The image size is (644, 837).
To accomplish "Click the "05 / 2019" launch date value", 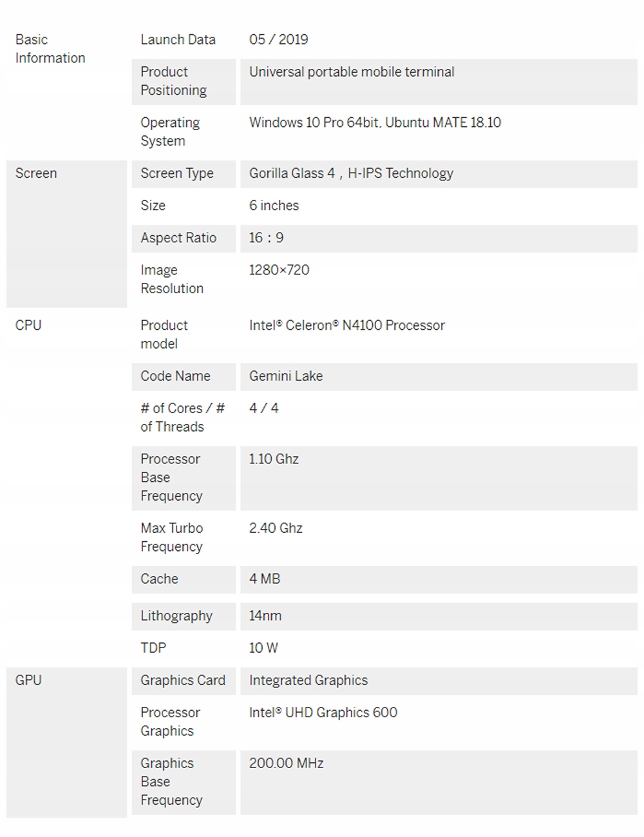I will click(278, 39).
